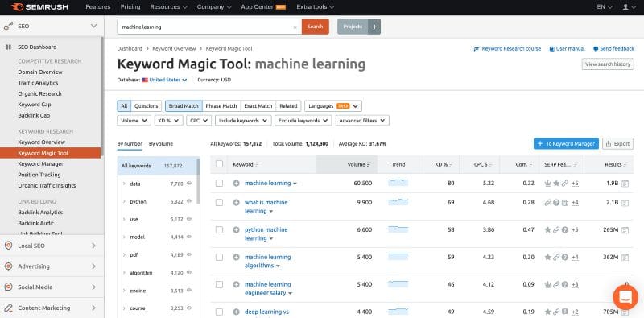Open the Send feedback link
The height and width of the screenshot is (318, 644).
pos(613,48)
